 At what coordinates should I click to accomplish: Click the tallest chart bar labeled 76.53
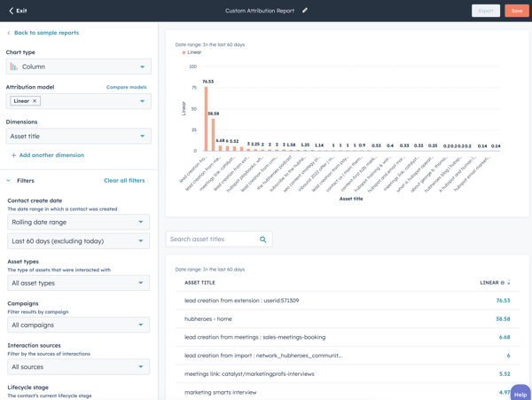point(206,119)
